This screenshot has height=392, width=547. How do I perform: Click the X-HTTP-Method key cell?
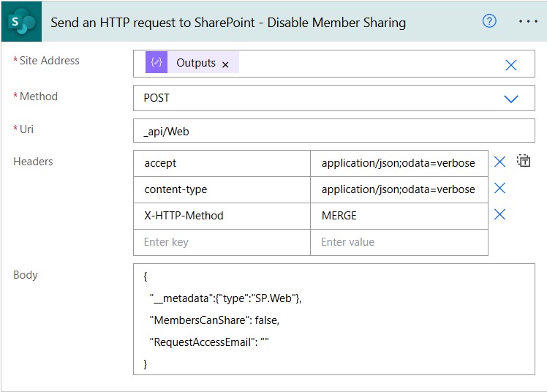(222, 216)
